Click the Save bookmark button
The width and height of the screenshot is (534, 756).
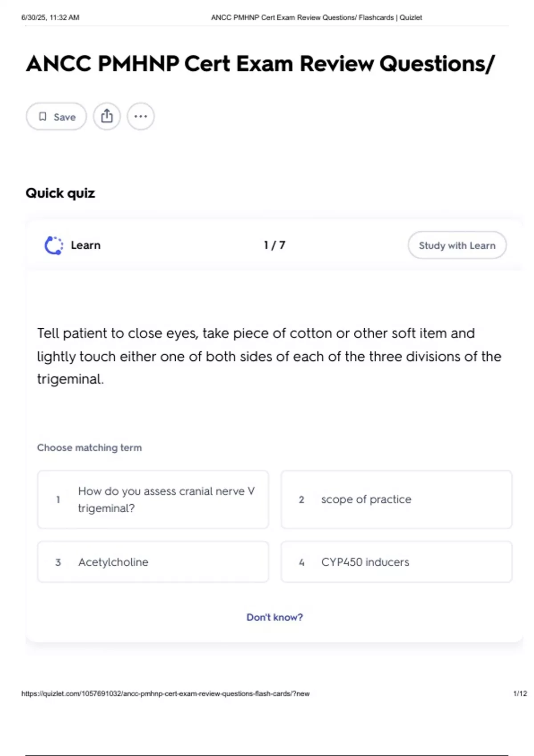[57, 117]
